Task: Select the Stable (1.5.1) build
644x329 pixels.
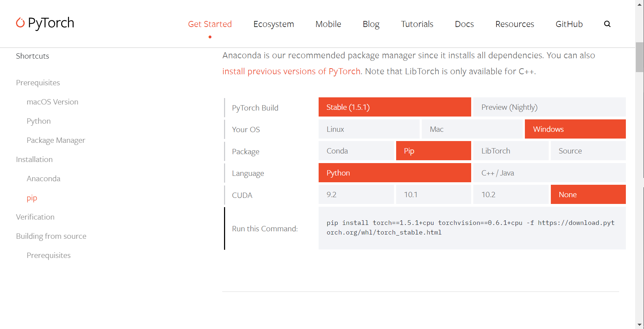Action: 395,107
